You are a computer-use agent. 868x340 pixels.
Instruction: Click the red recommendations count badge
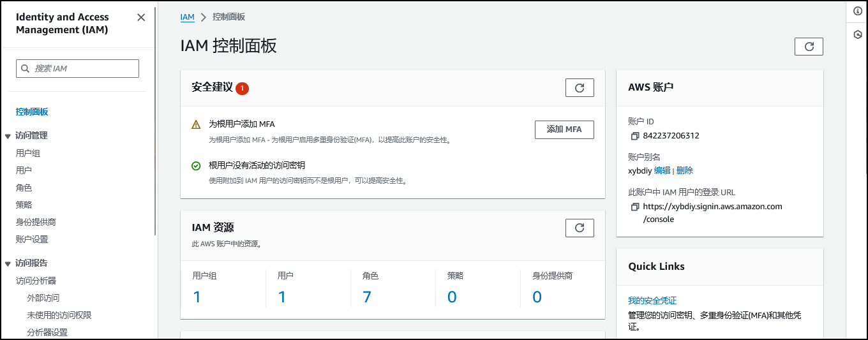(242, 88)
